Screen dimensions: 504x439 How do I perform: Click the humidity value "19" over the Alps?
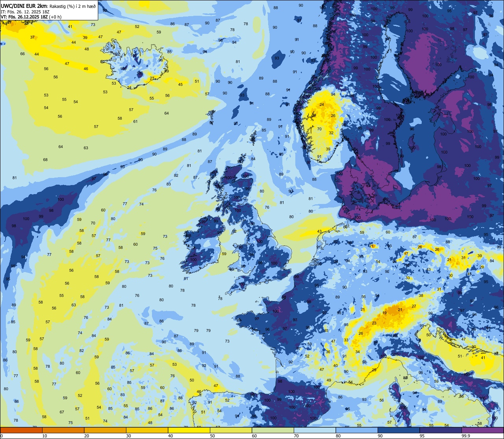tap(384, 313)
